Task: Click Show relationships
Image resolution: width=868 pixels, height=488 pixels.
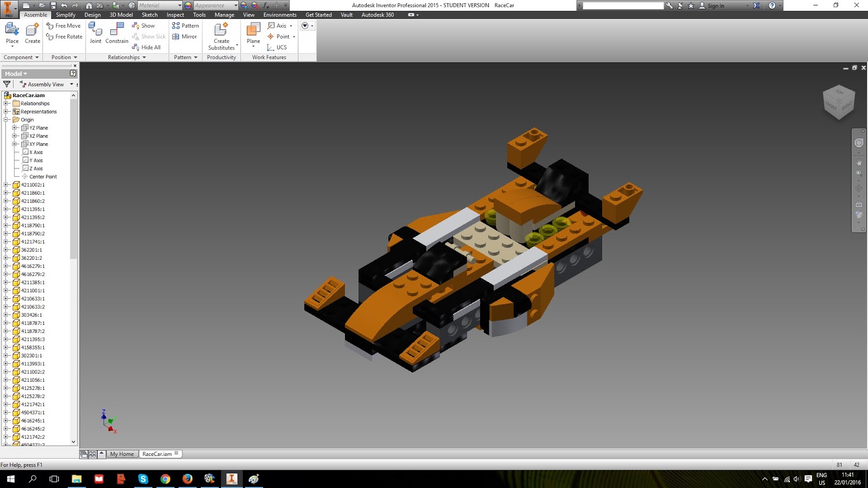Action: (143, 25)
